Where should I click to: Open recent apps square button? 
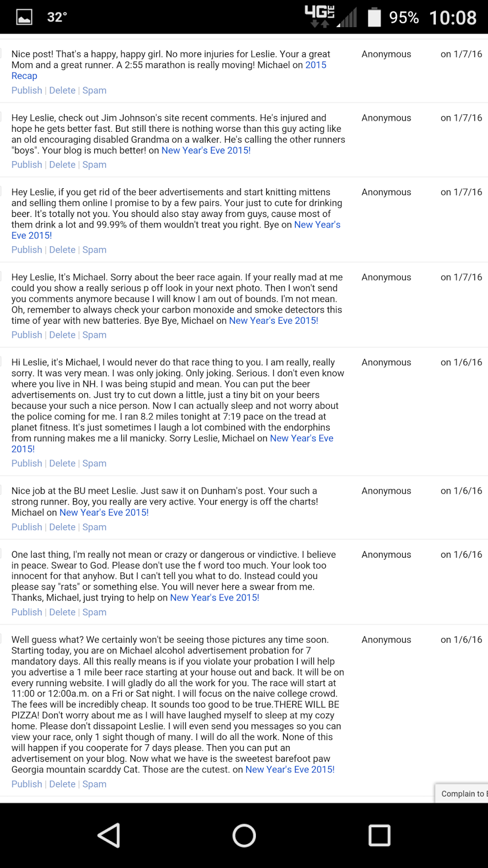[379, 835]
